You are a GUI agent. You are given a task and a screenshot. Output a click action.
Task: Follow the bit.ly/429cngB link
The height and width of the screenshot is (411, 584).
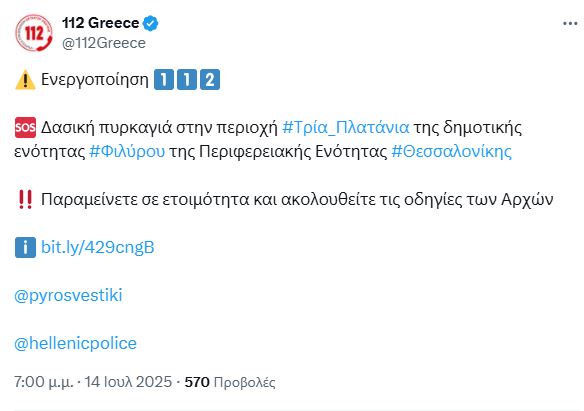[98, 247]
